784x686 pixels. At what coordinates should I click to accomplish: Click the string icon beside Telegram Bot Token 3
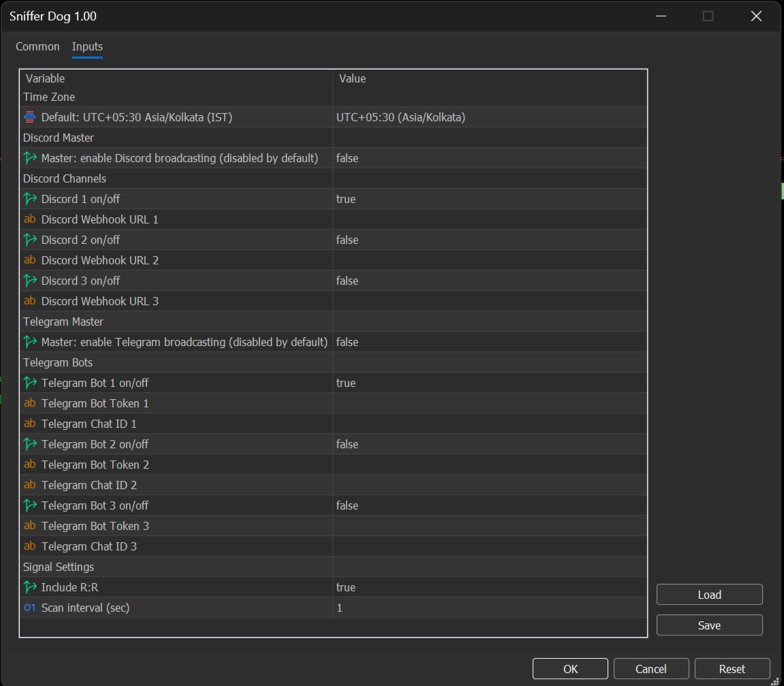click(30, 526)
